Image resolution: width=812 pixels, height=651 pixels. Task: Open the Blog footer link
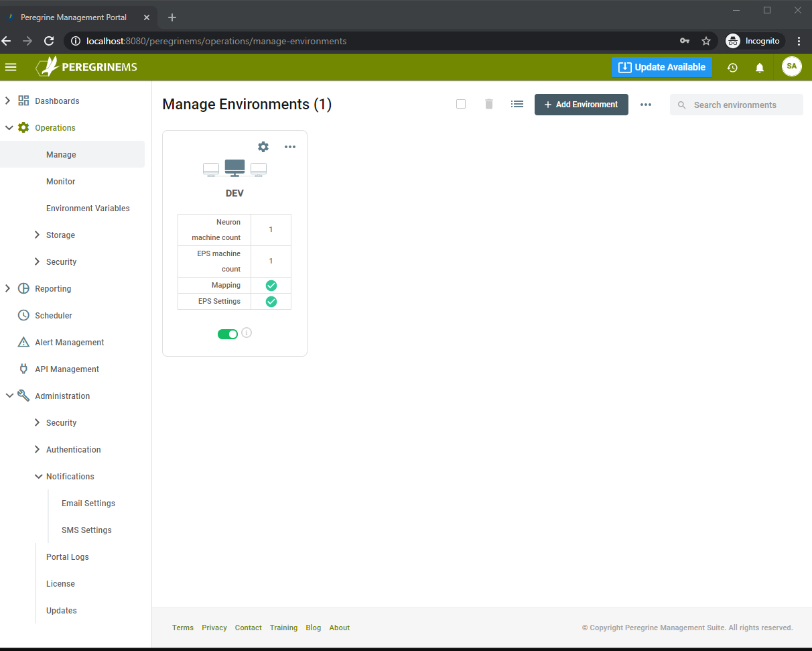314,628
